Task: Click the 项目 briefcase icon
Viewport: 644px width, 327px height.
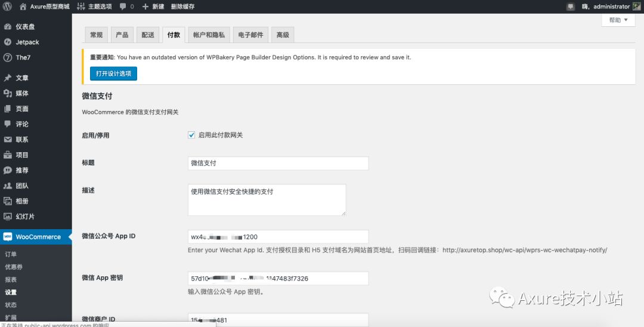Action: [x=7, y=155]
